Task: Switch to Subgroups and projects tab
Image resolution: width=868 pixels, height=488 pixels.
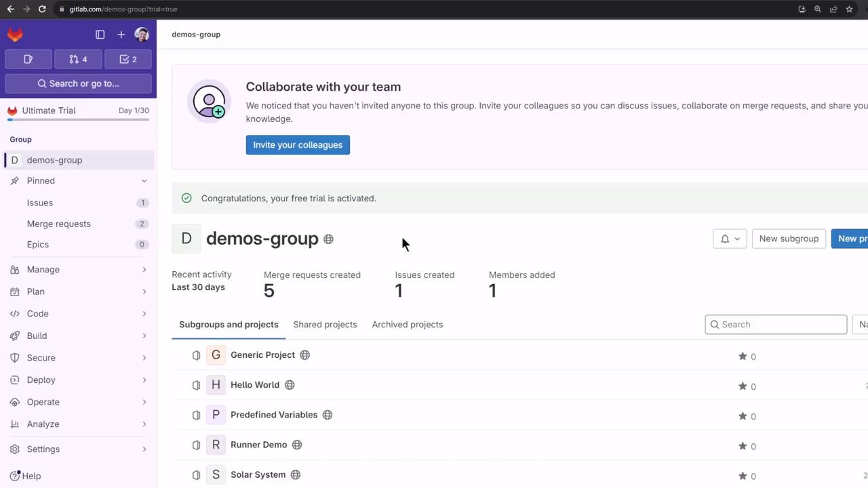Action: tap(229, 325)
